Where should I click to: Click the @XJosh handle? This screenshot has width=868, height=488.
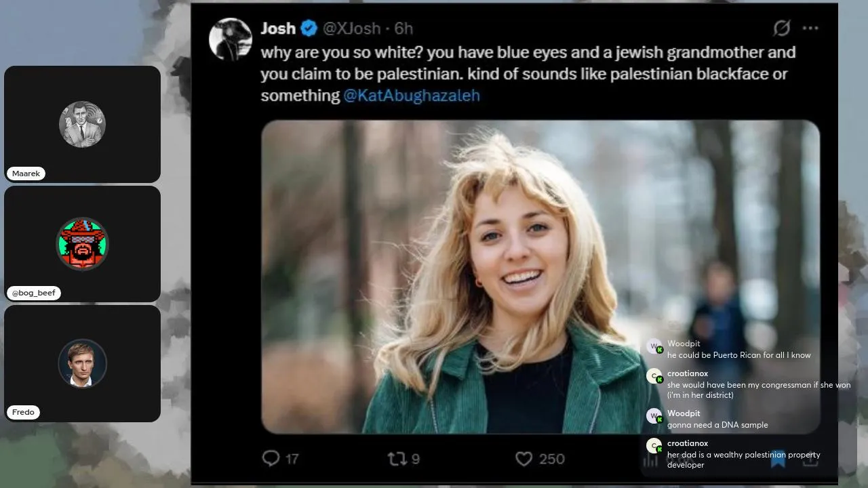pyautogui.click(x=351, y=28)
